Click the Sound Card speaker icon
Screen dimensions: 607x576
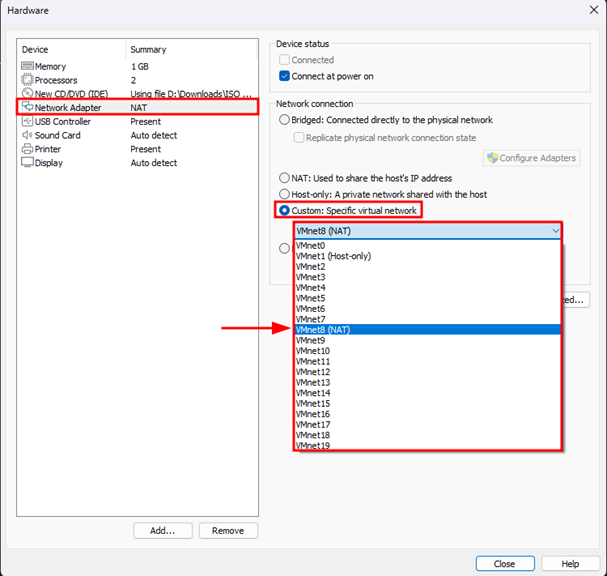click(x=27, y=135)
